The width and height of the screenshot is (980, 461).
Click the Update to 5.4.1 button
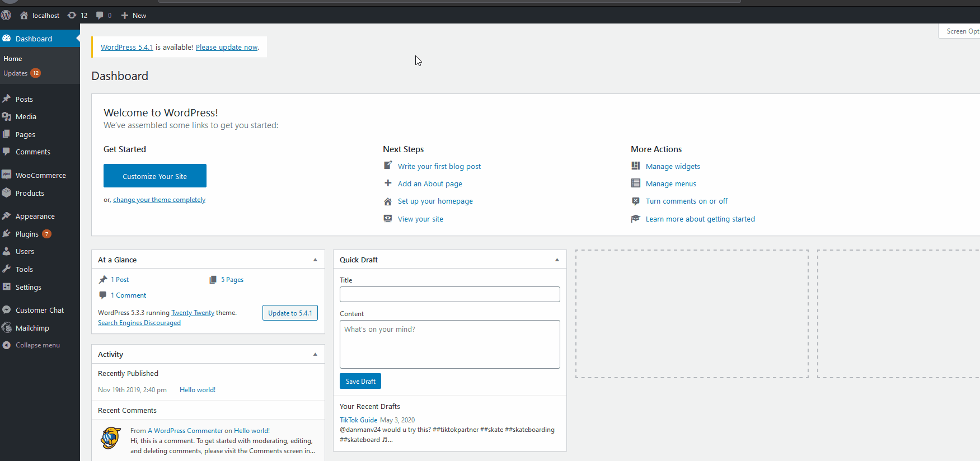(290, 313)
